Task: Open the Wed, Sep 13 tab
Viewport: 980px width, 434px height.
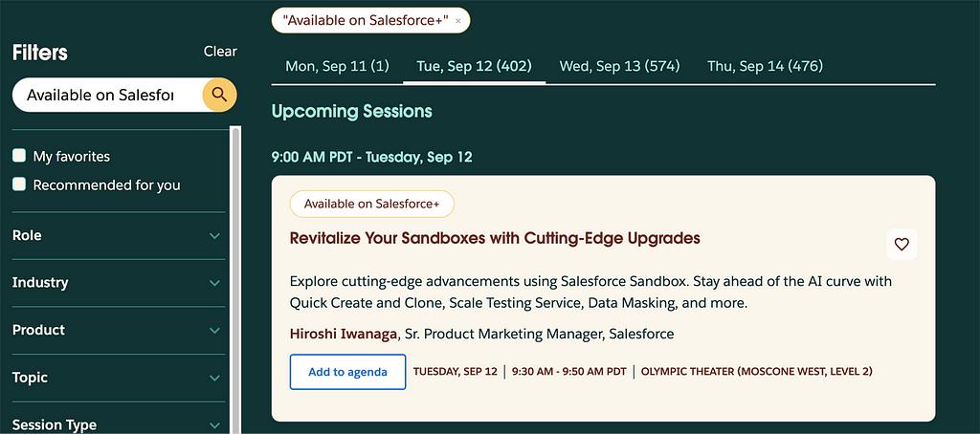Action: point(619,66)
